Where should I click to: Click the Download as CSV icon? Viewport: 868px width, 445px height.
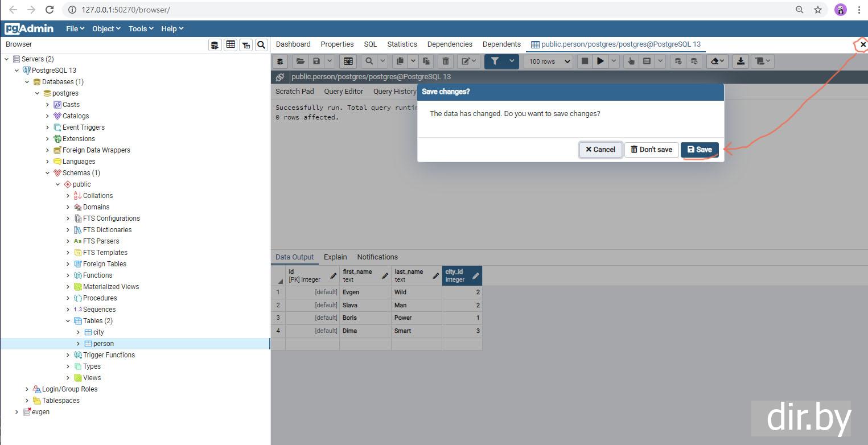click(x=741, y=61)
